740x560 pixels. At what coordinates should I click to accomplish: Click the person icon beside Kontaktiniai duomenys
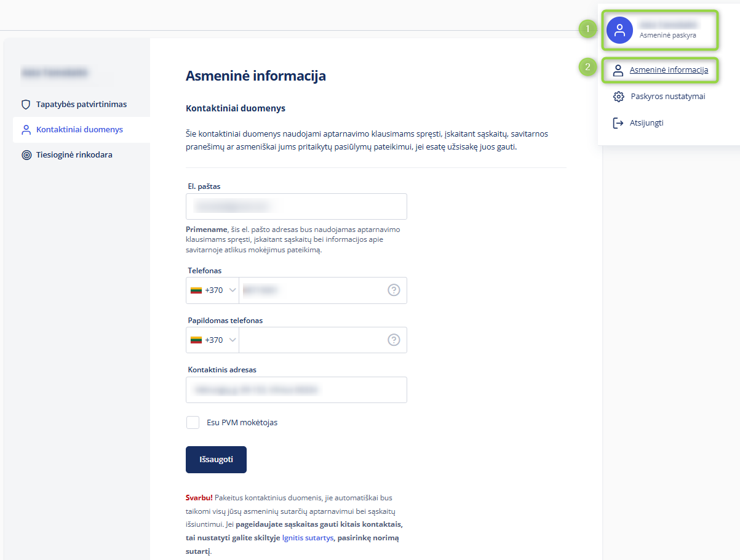pyautogui.click(x=26, y=130)
